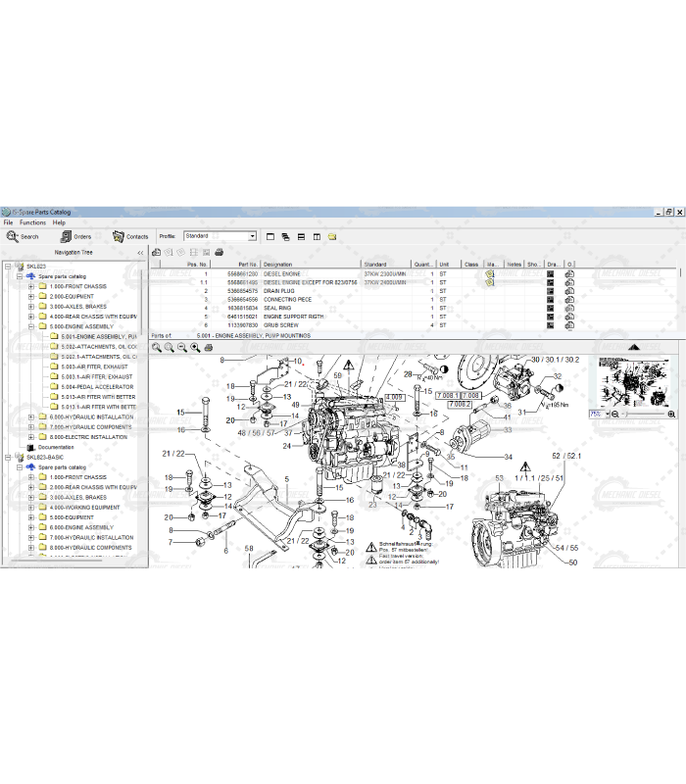Open the Profile Standard dropdown
The width and height of the screenshot is (686, 784).
coord(252,236)
